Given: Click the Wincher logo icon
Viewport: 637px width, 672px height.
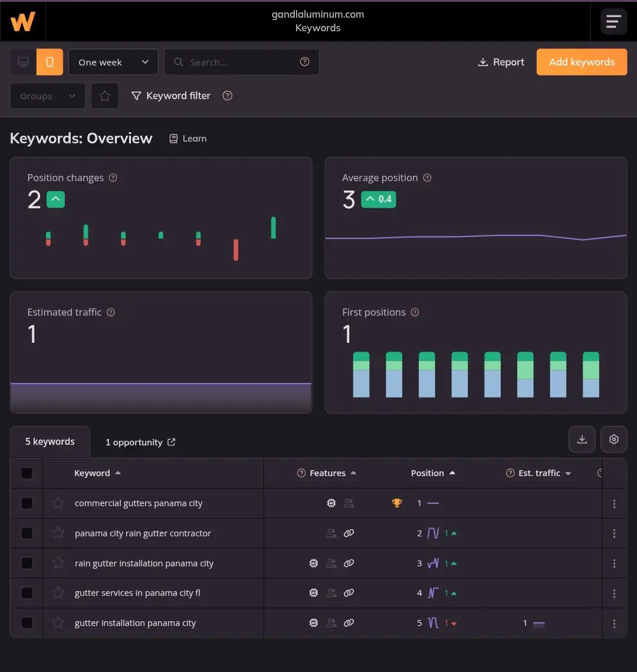Looking at the screenshot, I should 22,22.
